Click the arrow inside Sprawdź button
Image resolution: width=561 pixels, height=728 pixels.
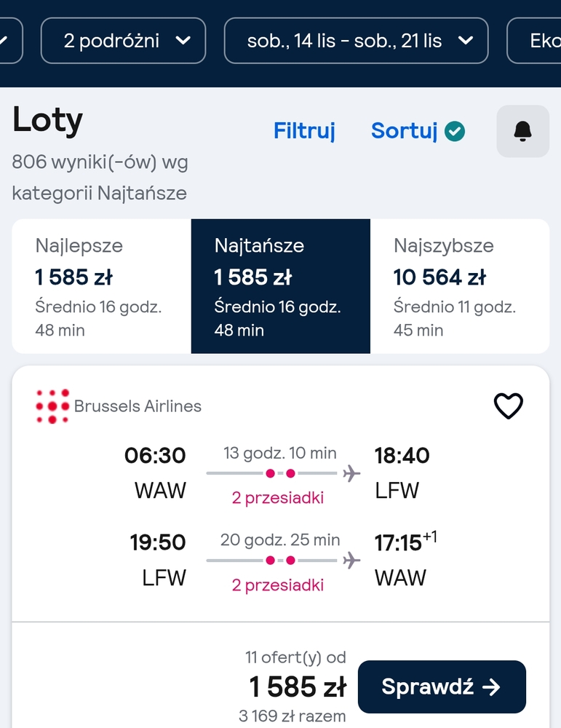point(491,687)
